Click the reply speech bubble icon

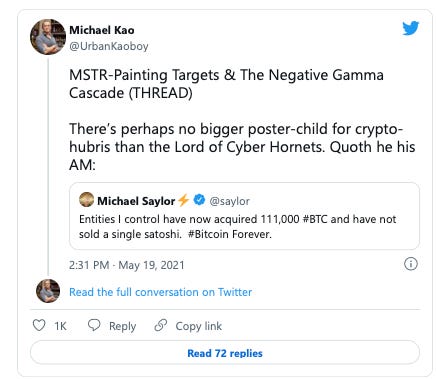coord(94,325)
